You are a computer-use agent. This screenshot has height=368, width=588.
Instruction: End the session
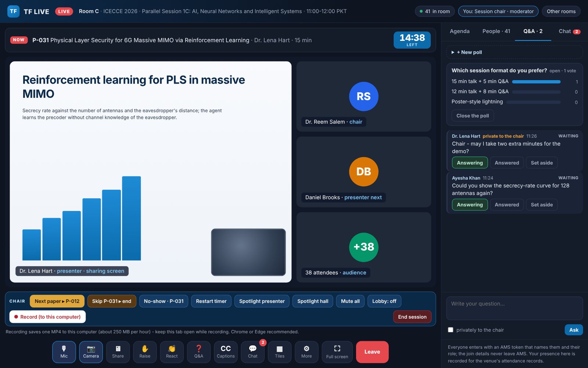point(412,317)
